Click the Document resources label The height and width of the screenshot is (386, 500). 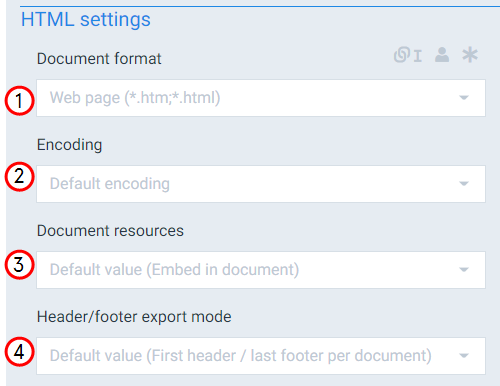click(x=110, y=231)
